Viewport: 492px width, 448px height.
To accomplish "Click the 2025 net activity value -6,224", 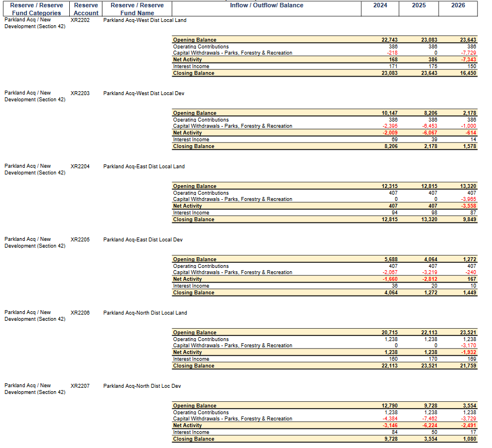I will (430, 425).
